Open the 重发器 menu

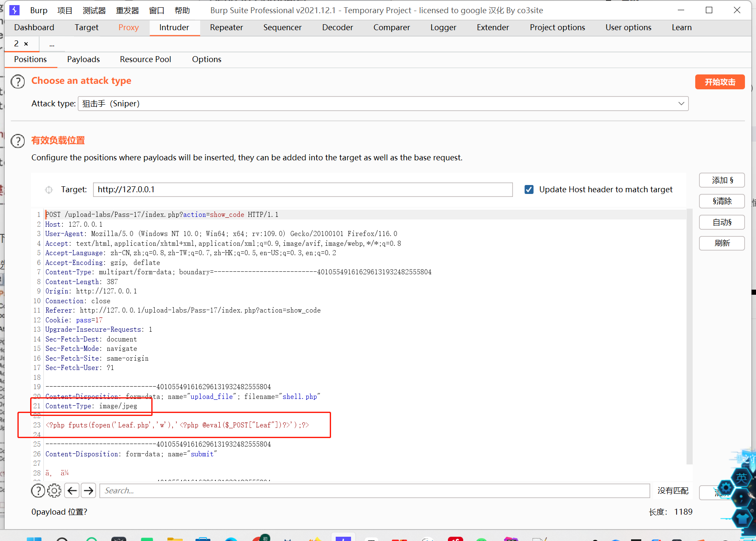coord(127,10)
